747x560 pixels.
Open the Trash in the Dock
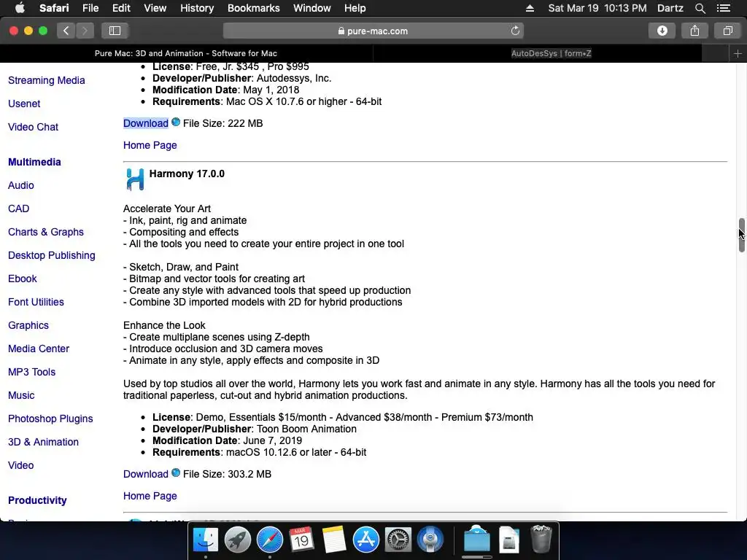click(x=541, y=539)
